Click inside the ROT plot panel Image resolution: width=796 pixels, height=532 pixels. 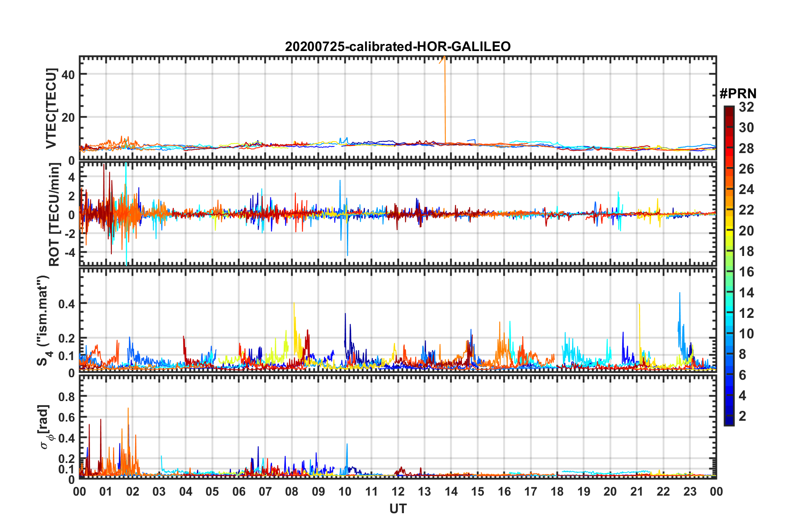398,214
